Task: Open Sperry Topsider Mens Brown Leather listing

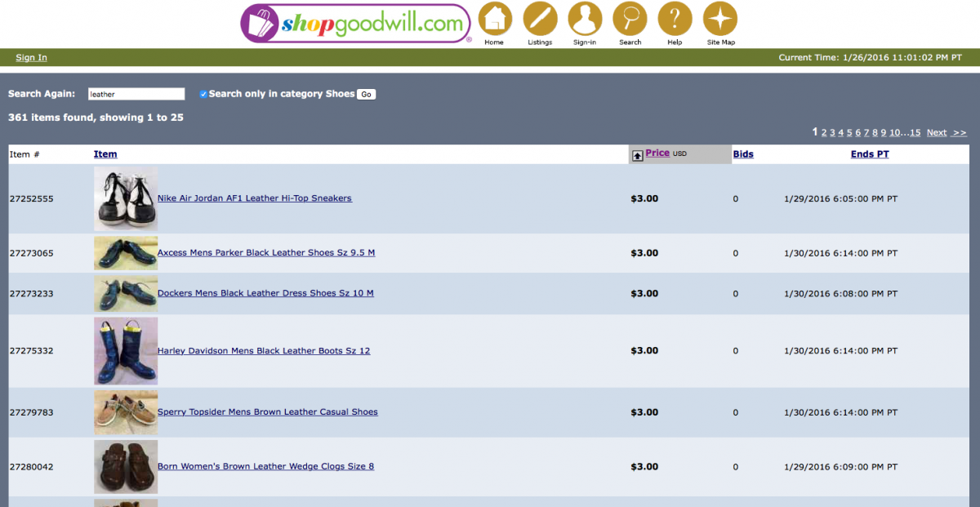Action: pos(268,412)
